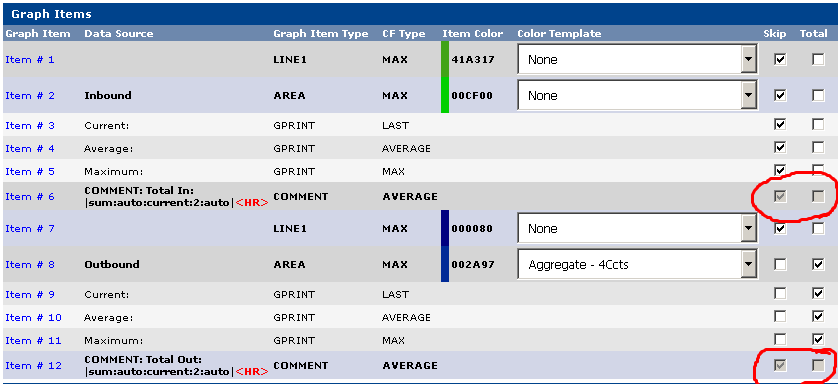Open Item # 4 link
This screenshot has width=838, height=384.
click(x=30, y=148)
